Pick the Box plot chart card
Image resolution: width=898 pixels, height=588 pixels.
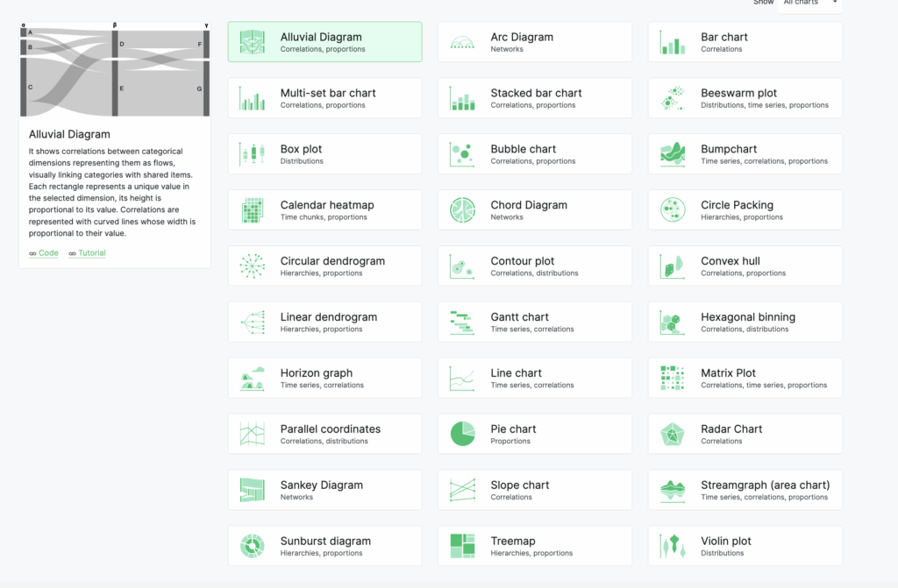coord(324,154)
